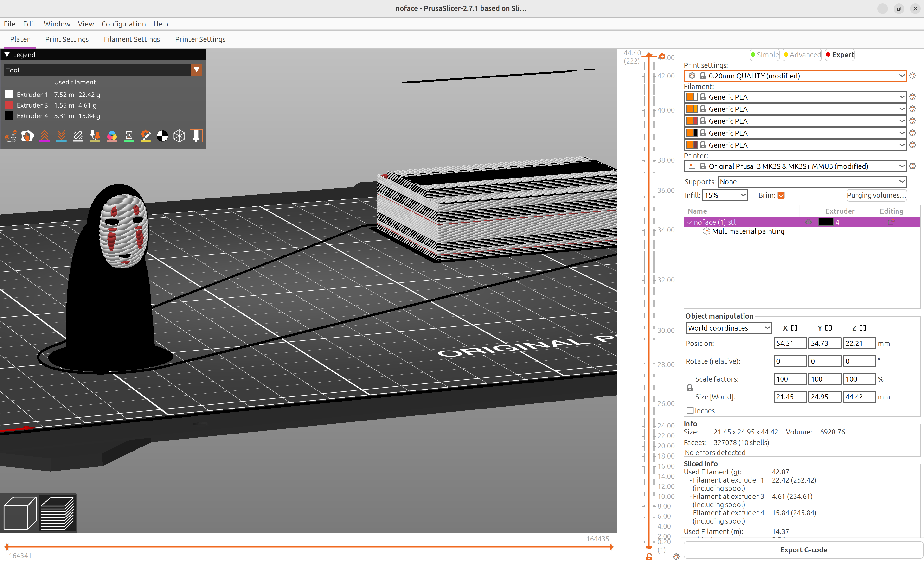Toggle wipe moves icon in legend

pos(27,136)
